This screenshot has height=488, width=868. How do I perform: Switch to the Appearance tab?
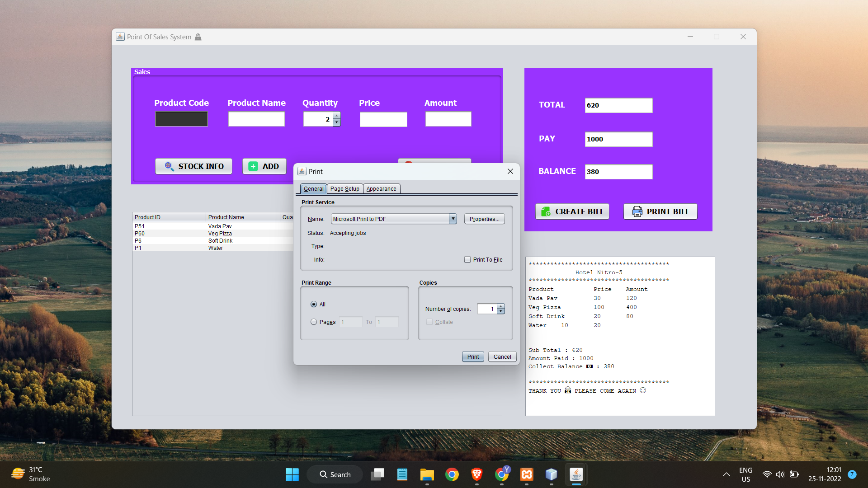tap(381, 189)
